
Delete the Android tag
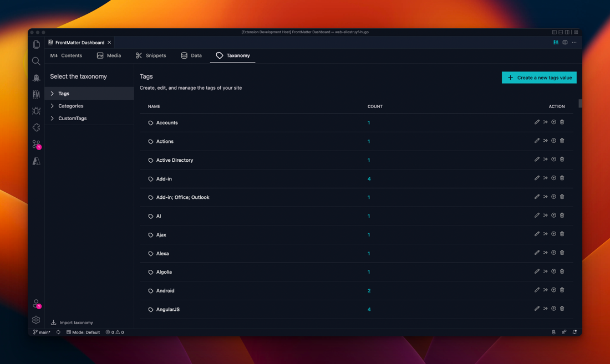coord(562,290)
